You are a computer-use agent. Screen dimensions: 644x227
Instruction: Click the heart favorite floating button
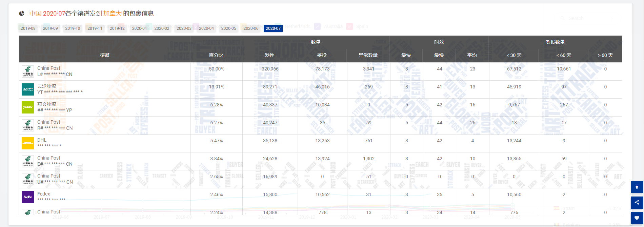(637, 218)
